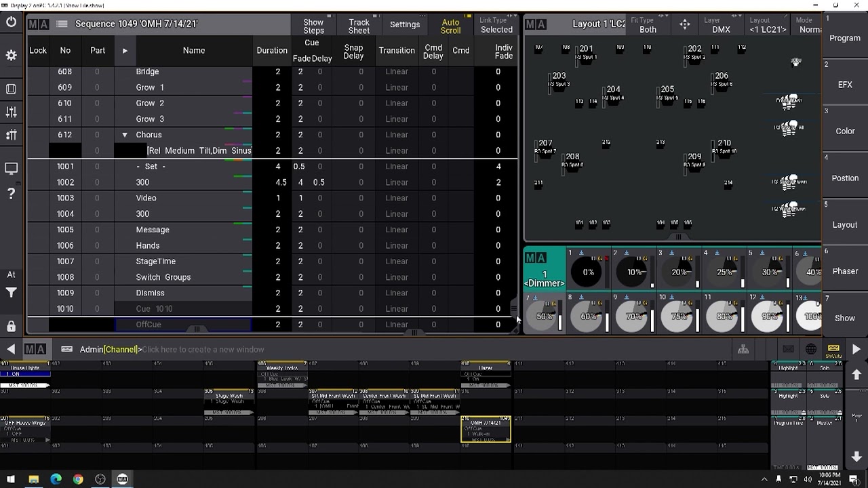Screen dimensions: 868x488
Task: Click the MA logo in the Layout window title
Action: 535,24
